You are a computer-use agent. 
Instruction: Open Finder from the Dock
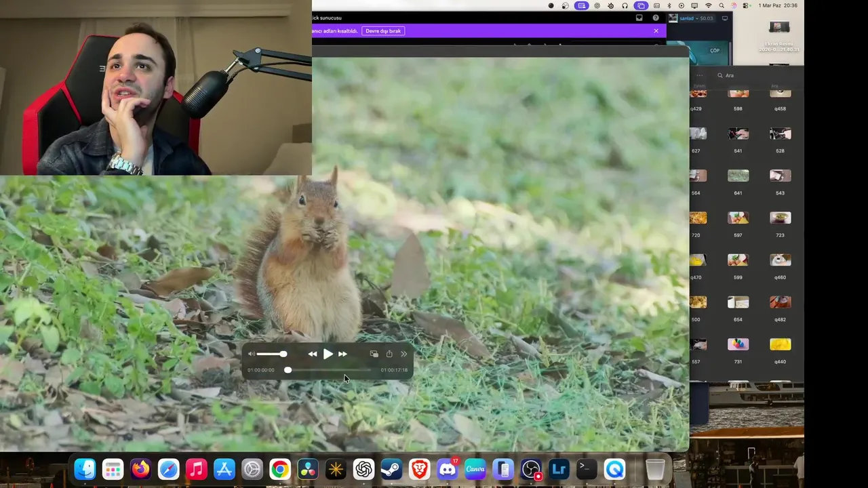(x=85, y=469)
